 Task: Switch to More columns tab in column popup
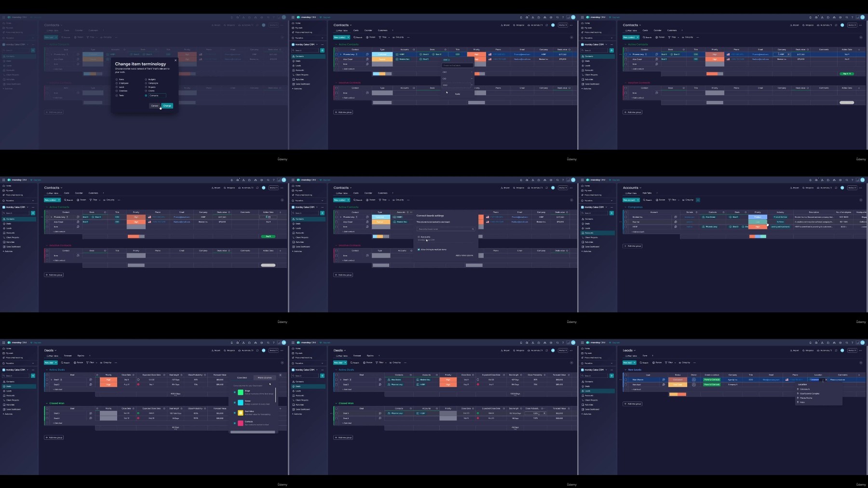point(264,378)
